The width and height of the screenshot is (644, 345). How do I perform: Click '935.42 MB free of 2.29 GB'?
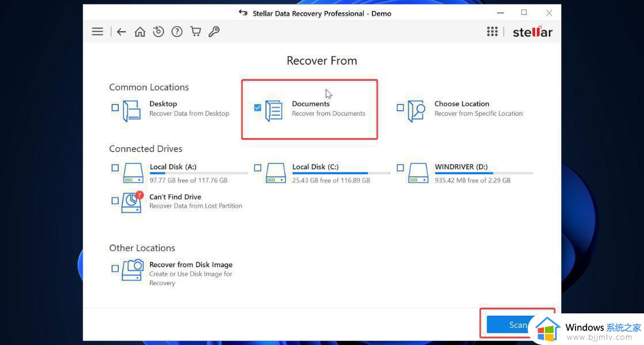tap(472, 180)
